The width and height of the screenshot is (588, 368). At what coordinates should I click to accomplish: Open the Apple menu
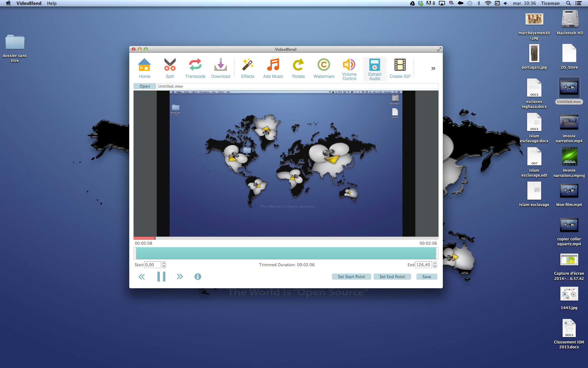coord(8,3)
